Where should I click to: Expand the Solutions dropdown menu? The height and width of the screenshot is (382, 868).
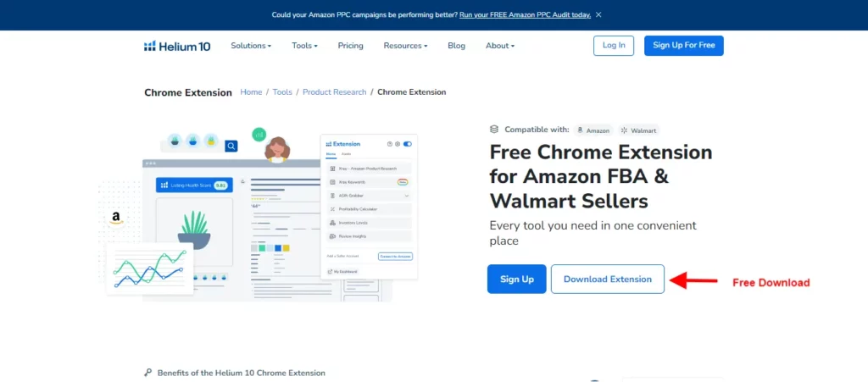[251, 46]
